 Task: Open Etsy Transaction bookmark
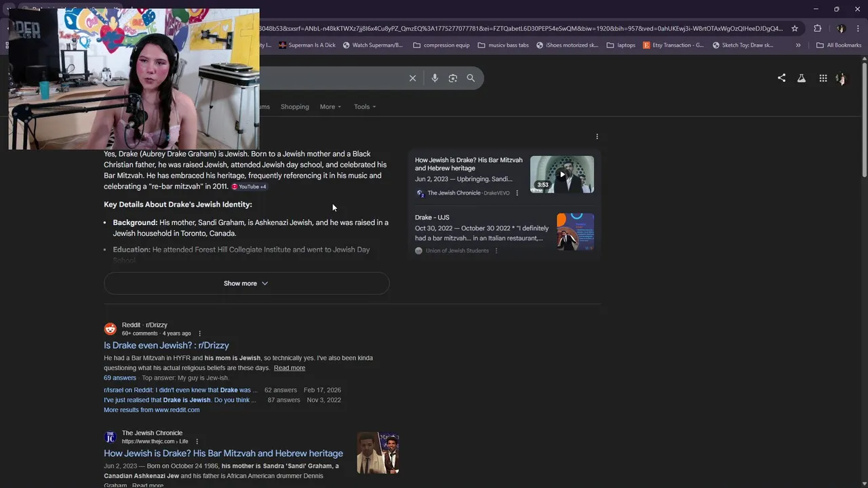pyautogui.click(x=673, y=45)
